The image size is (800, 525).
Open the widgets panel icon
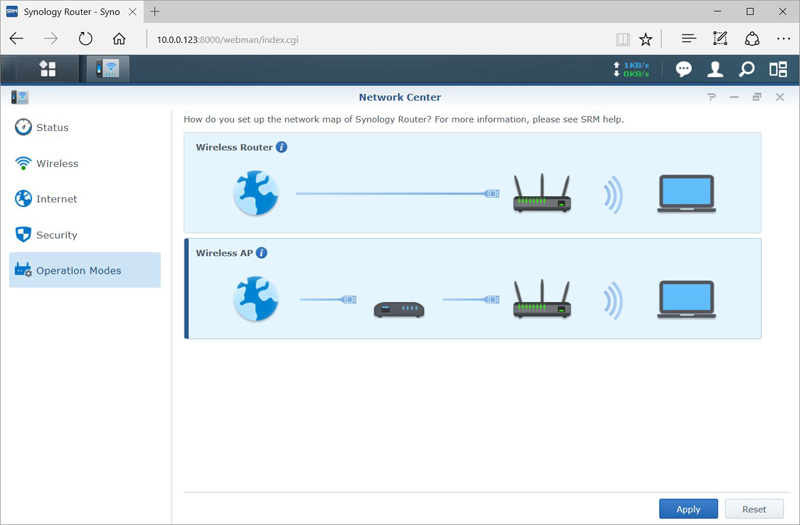pos(778,69)
